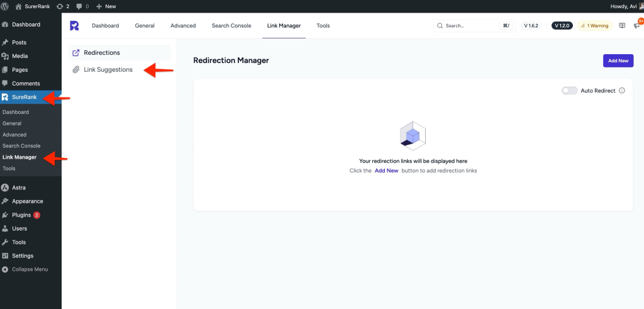The image size is (644, 309).
Task: Toggle the Auto Redirect switch
Action: point(569,91)
